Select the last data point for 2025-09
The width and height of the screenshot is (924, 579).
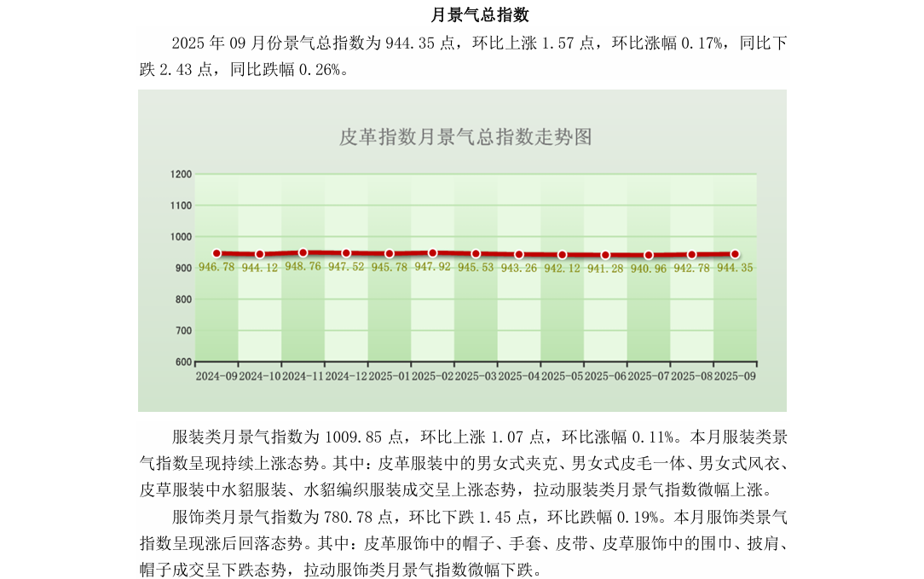[x=735, y=254]
